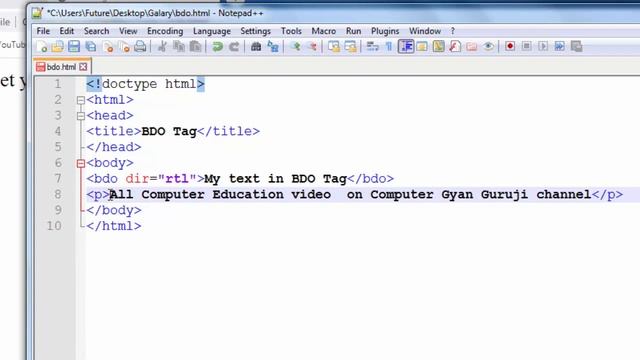The height and width of the screenshot is (360, 640).
Task: Open the Tools menu
Action: (291, 31)
